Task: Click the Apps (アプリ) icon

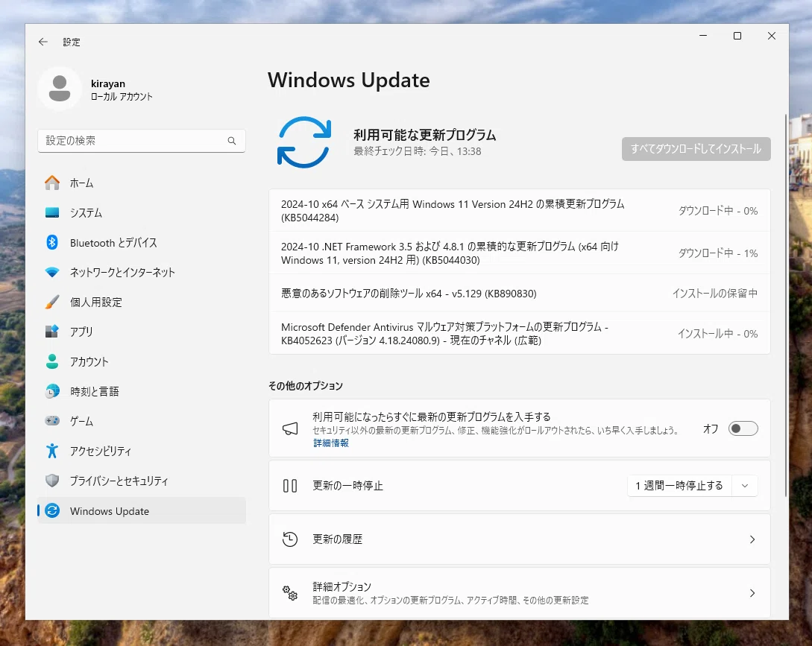Action: pyautogui.click(x=51, y=332)
